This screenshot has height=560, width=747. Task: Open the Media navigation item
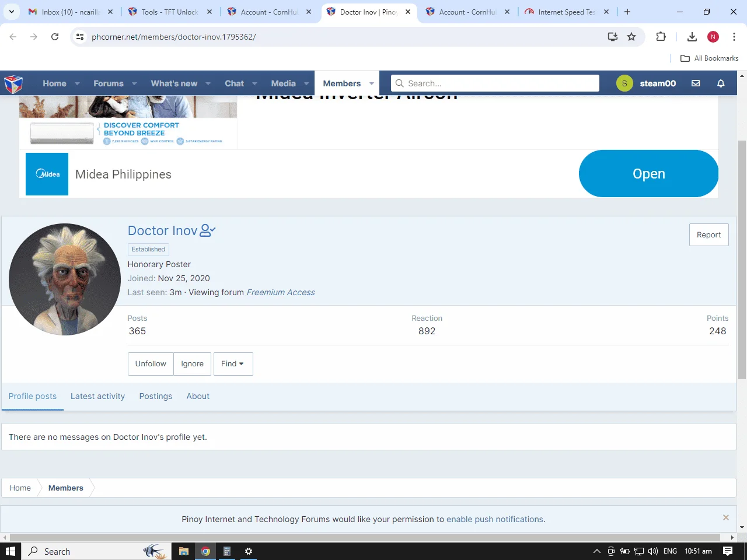284,83
